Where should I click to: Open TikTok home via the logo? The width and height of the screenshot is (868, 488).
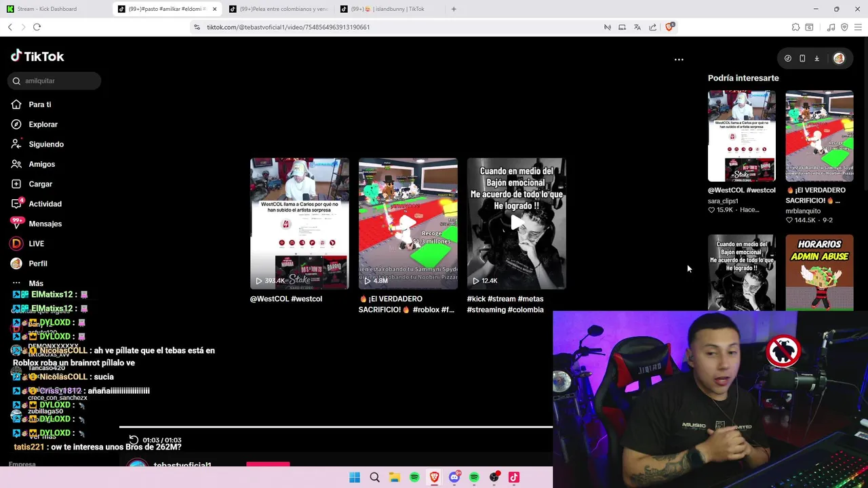pos(37,56)
